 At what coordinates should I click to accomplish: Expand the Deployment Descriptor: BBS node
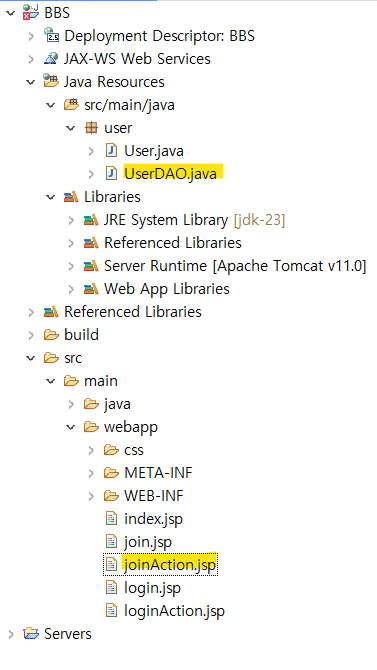pos(31,36)
